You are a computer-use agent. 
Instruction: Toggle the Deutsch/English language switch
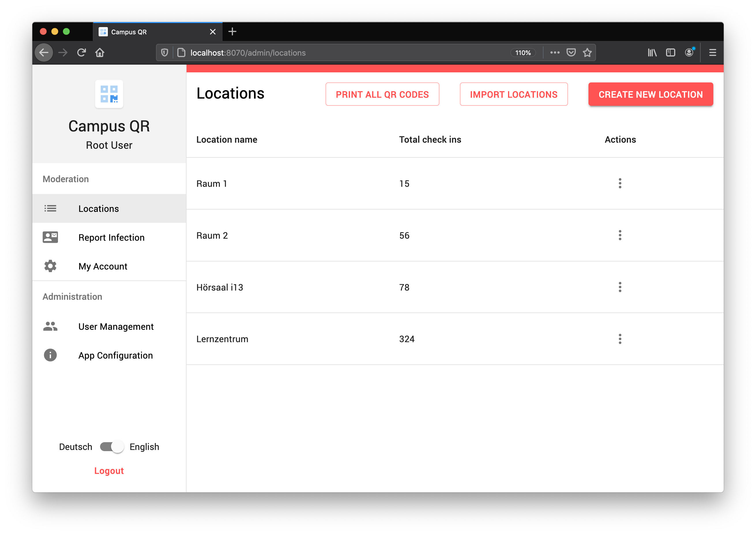[x=112, y=447]
